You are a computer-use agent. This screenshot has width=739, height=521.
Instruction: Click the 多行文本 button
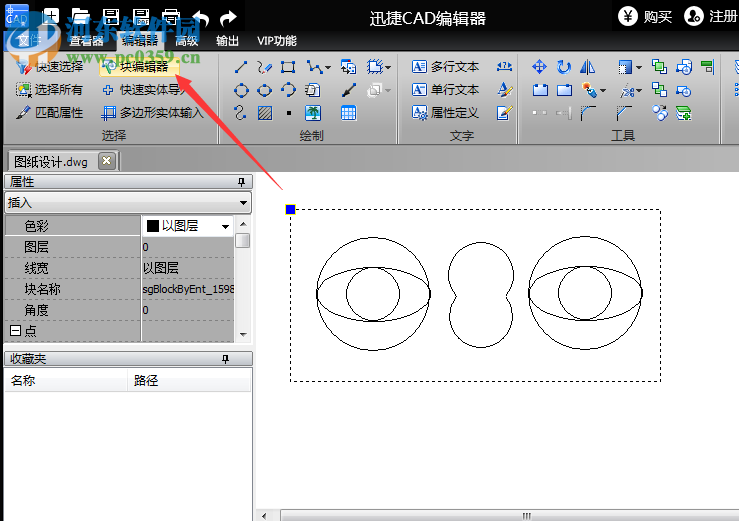point(446,67)
